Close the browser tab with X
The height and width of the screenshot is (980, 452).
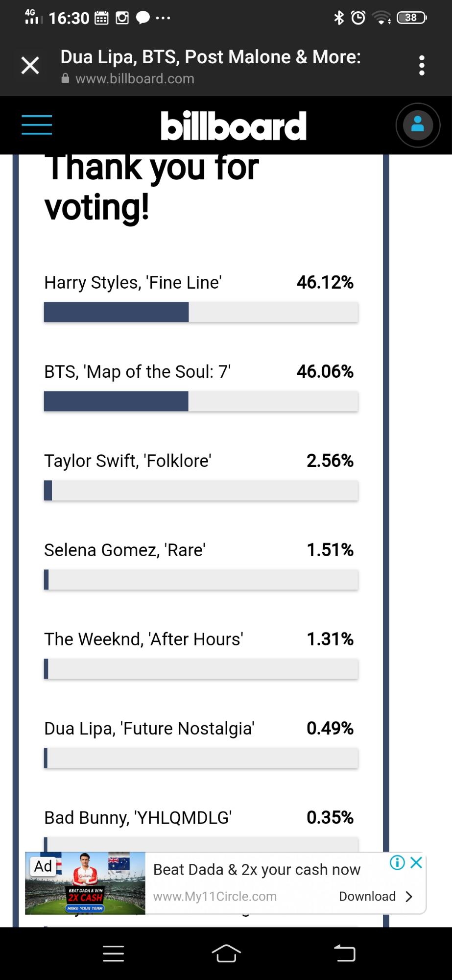coord(30,65)
